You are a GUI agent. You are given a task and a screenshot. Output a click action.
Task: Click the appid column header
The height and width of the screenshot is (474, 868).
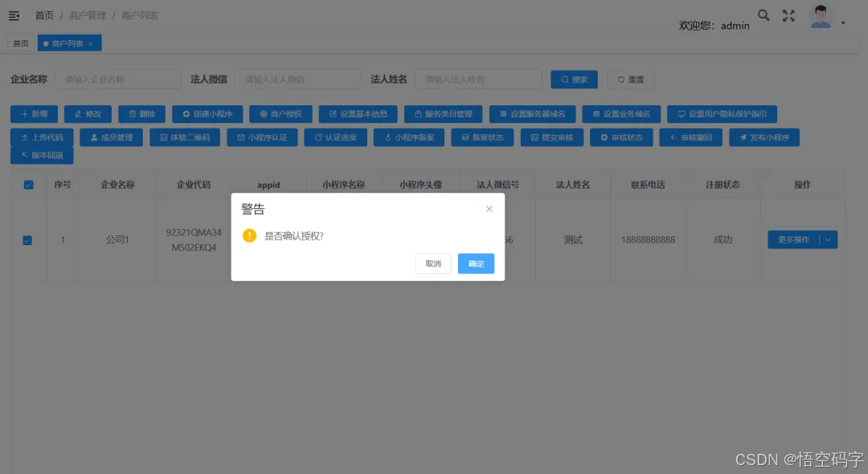(268, 185)
